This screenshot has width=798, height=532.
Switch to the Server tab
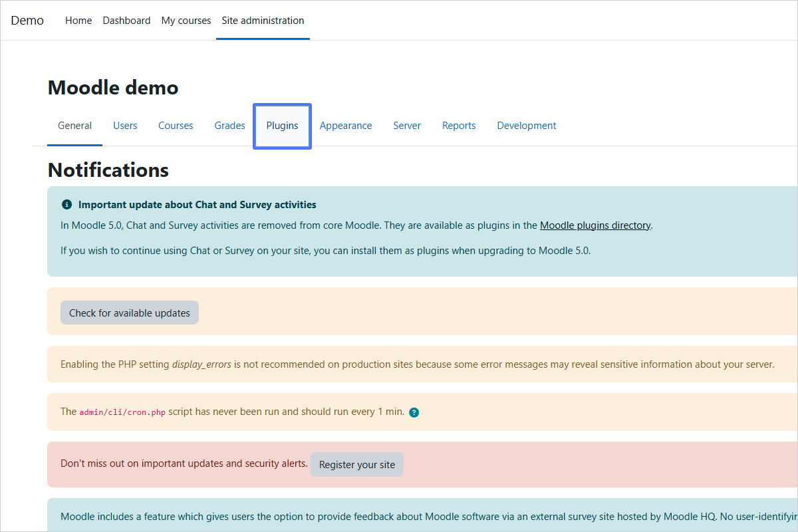click(407, 126)
